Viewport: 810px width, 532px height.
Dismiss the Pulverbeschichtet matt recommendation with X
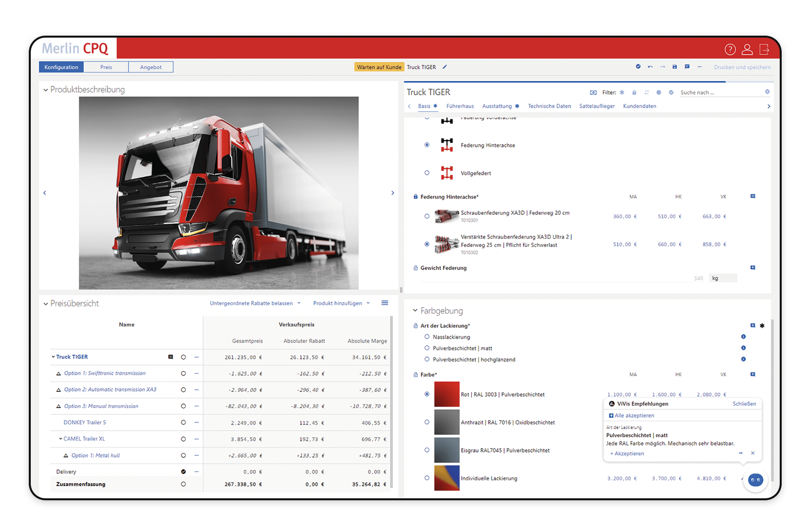click(x=753, y=453)
